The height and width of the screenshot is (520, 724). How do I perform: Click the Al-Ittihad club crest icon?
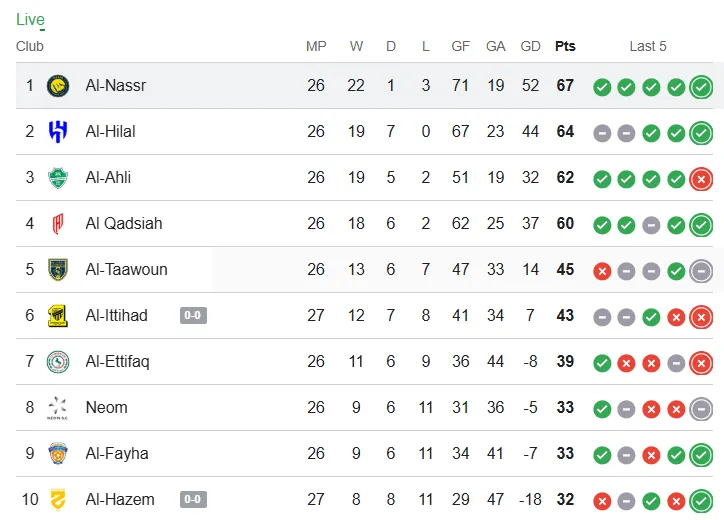pyautogui.click(x=58, y=316)
